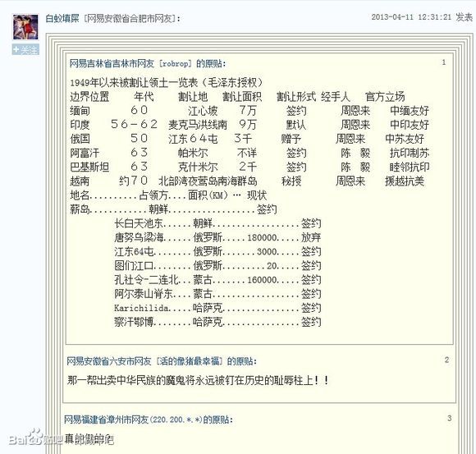Click floor number 3 of the quote
The height and width of the screenshot is (454, 476).
(x=449, y=418)
